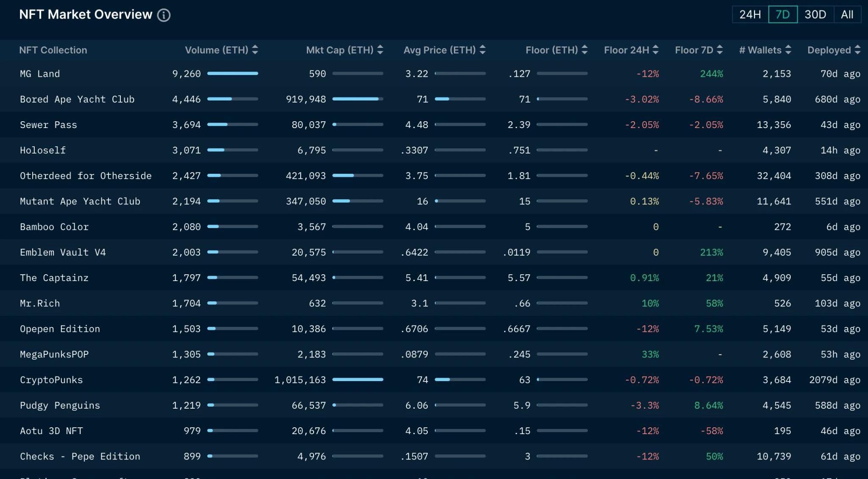Sort by Floor 24H arrows icon
868x479 pixels.
(x=656, y=50)
